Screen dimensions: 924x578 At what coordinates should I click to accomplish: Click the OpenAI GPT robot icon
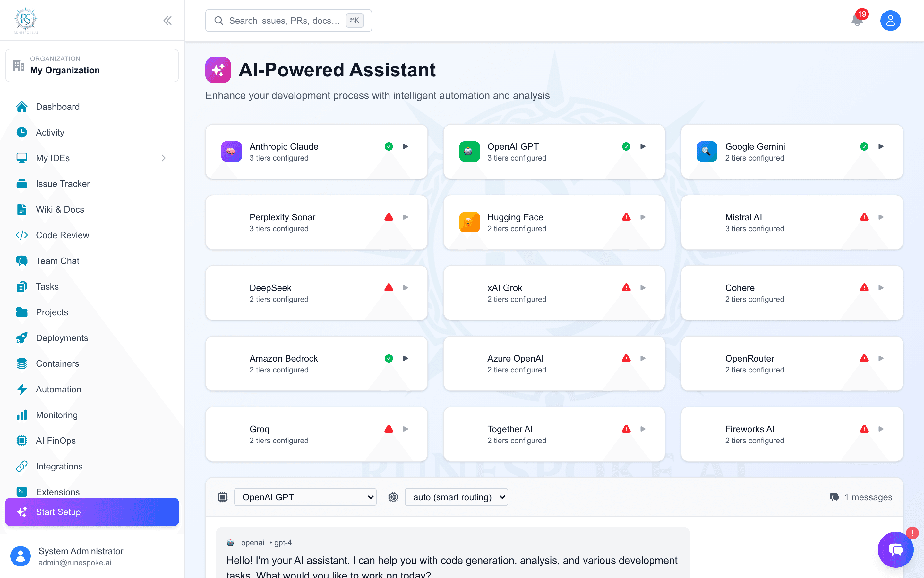tap(469, 152)
